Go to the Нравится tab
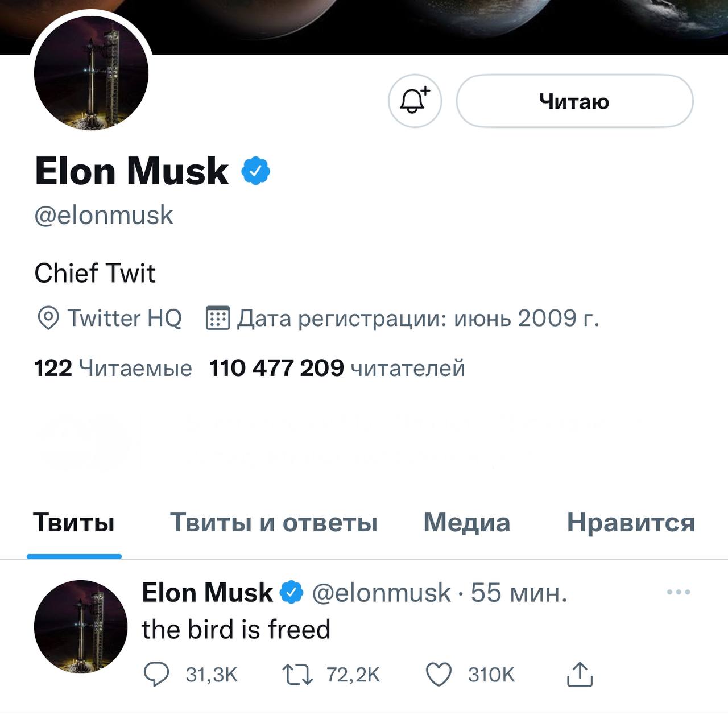 click(x=630, y=522)
